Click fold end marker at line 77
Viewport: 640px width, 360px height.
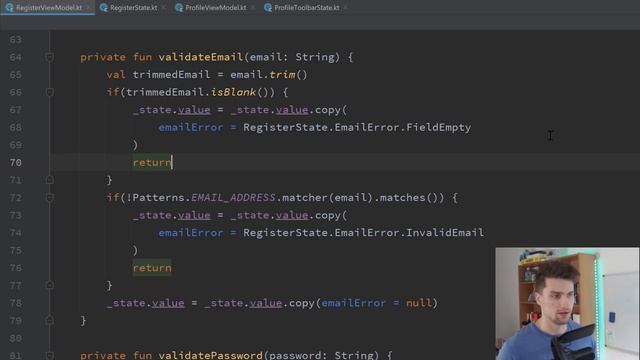tap(50, 285)
